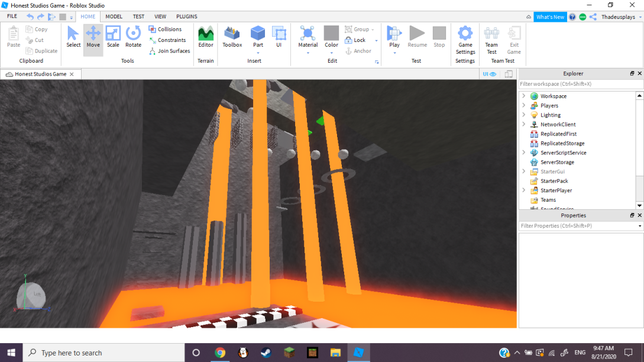The image size is (644, 362).
Task: Start a Team Test session
Action: tap(491, 38)
